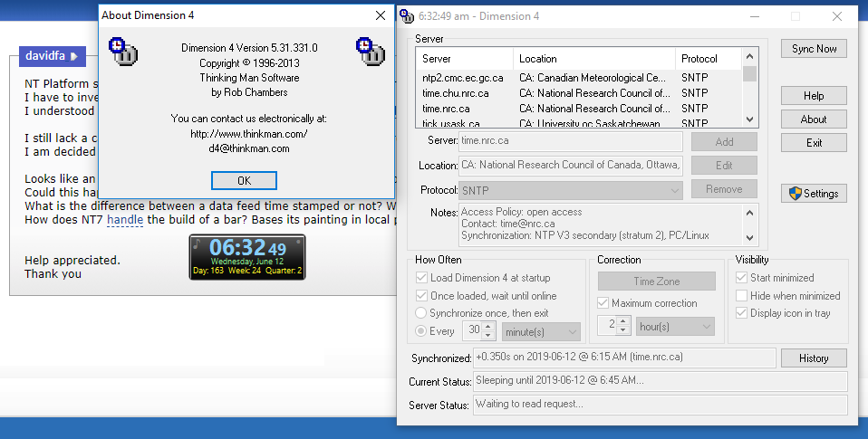This screenshot has height=439, width=868.
Task: Select tick.usask.ca server row
Action: pos(579,122)
